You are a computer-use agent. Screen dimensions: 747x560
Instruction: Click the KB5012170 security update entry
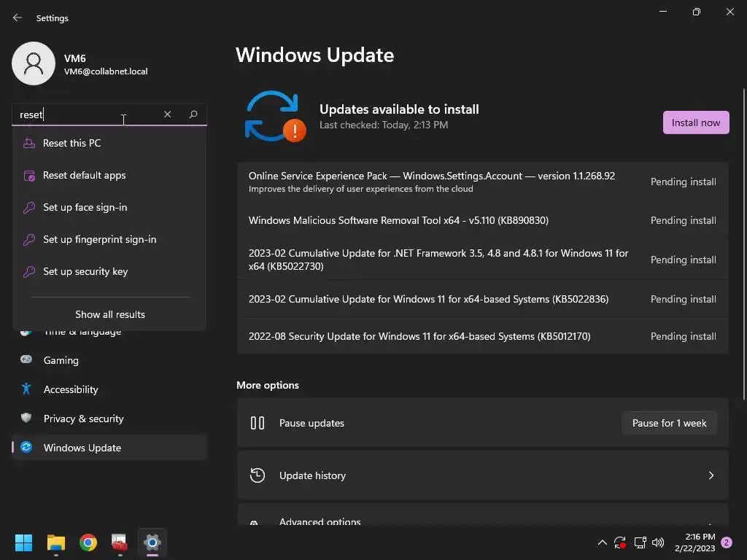click(x=483, y=336)
